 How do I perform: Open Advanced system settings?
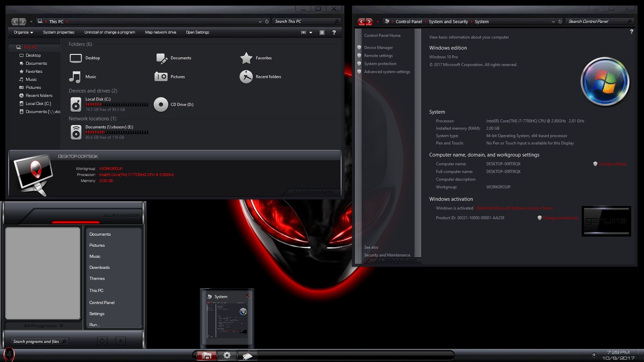click(x=387, y=71)
